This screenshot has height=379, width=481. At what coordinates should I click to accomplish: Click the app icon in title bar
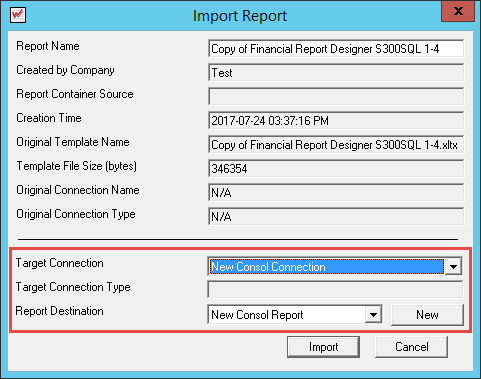point(18,15)
